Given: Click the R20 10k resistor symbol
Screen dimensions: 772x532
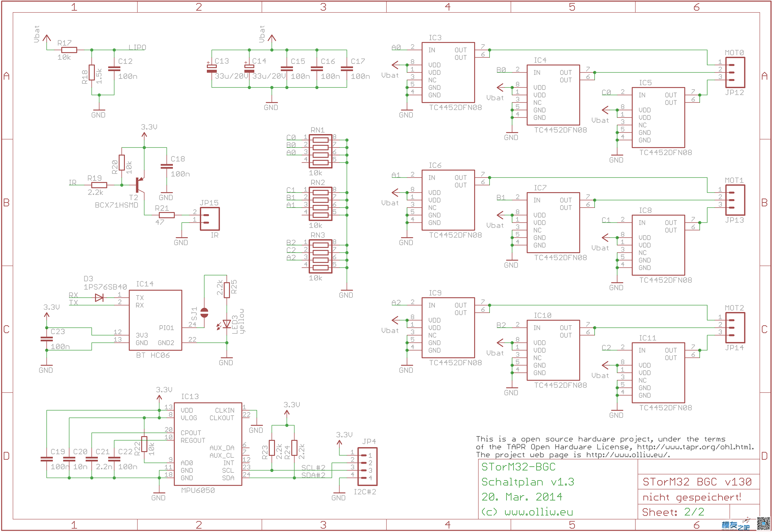Looking at the screenshot, I should 122,163.
